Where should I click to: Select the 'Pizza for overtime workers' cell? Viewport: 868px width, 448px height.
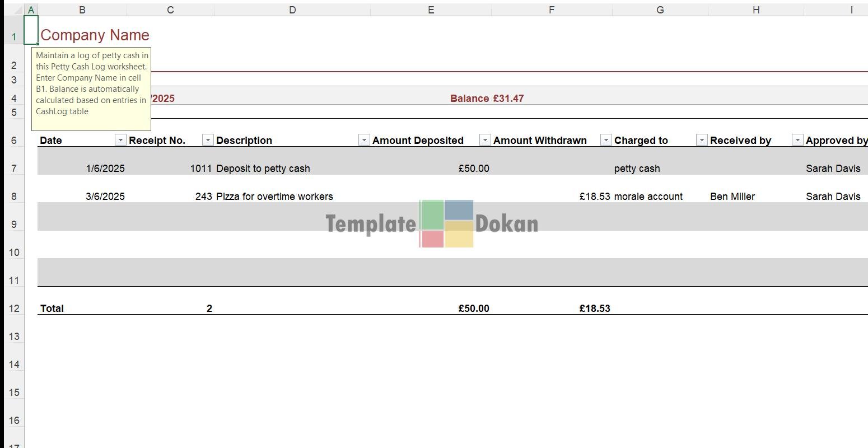[x=274, y=197]
